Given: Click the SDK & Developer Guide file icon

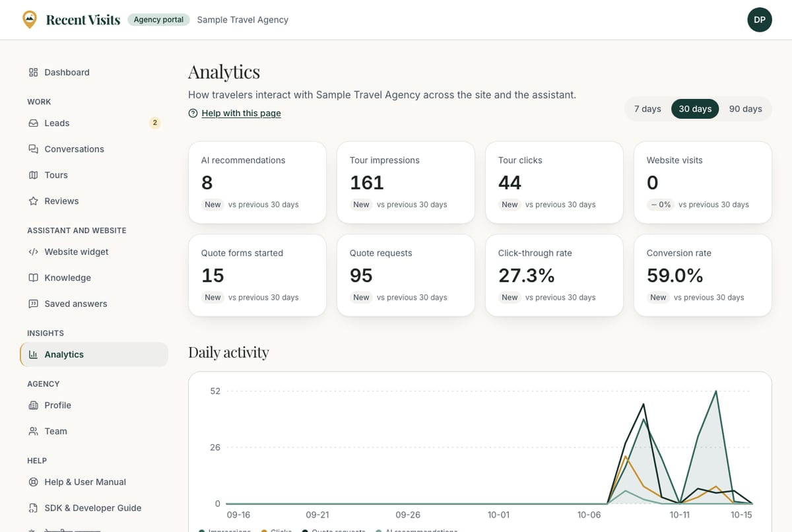Looking at the screenshot, I should (x=33, y=508).
